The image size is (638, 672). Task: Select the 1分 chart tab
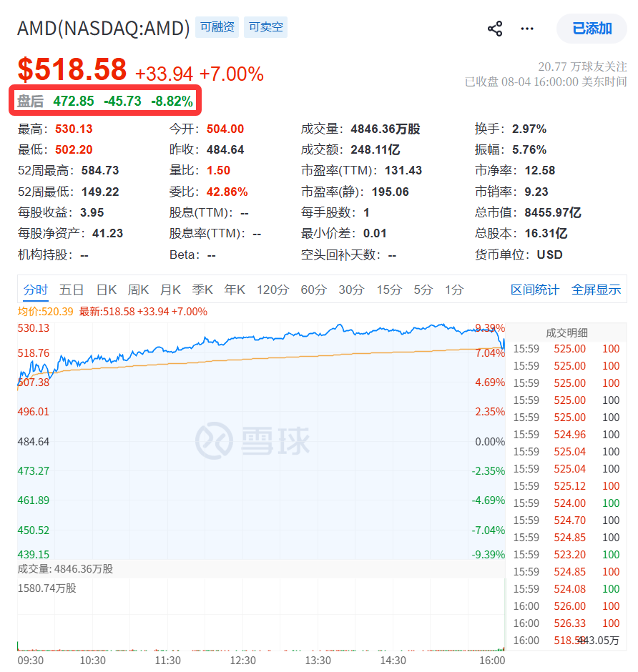(454, 290)
